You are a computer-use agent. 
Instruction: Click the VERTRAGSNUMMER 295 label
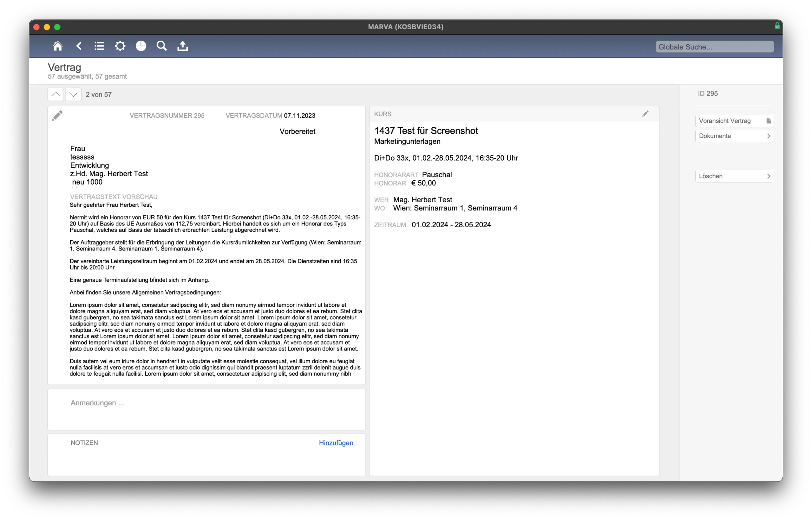[167, 116]
